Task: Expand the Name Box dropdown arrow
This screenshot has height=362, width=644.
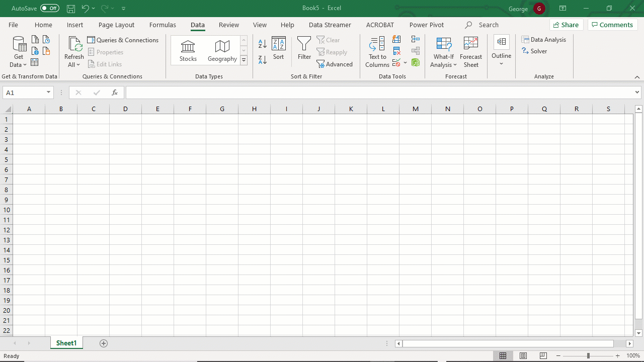Action: click(x=49, y=93)
